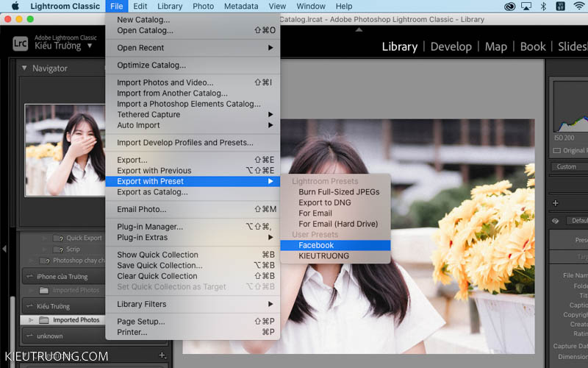Click the Navigator preview thumbnail
The width and height of the screenshot is (588, 368).
click(65, 150)
